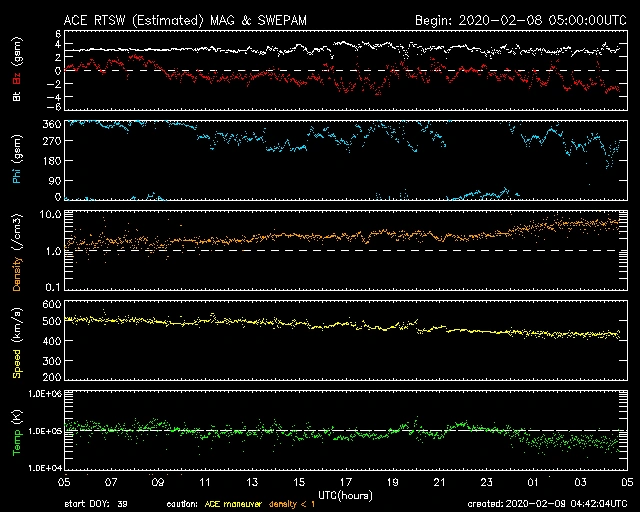Select the Temp (K) axis label
Image resolution: width=640 pixels, height=512 pixels.
click(x=17, y=431)
